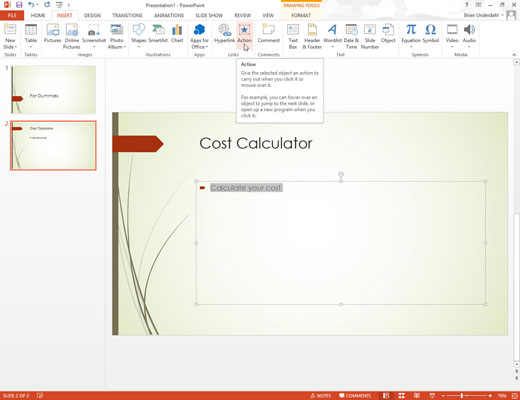
Task: Expand the Equation dropdown
Action: (411, 46)
